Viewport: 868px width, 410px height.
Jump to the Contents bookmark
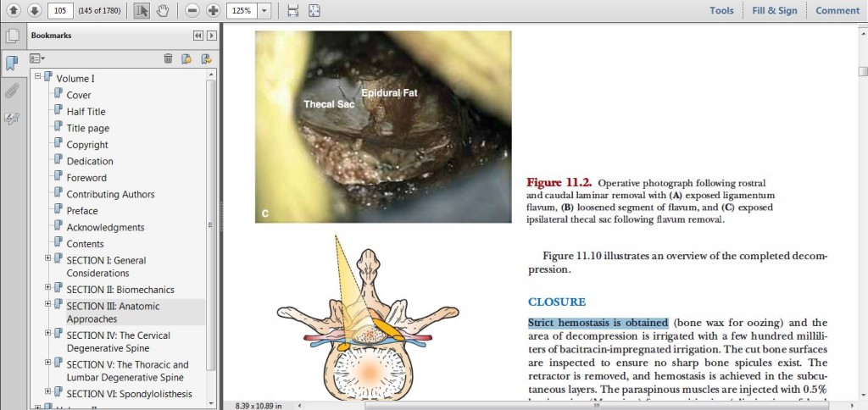(x=86, y=244)
